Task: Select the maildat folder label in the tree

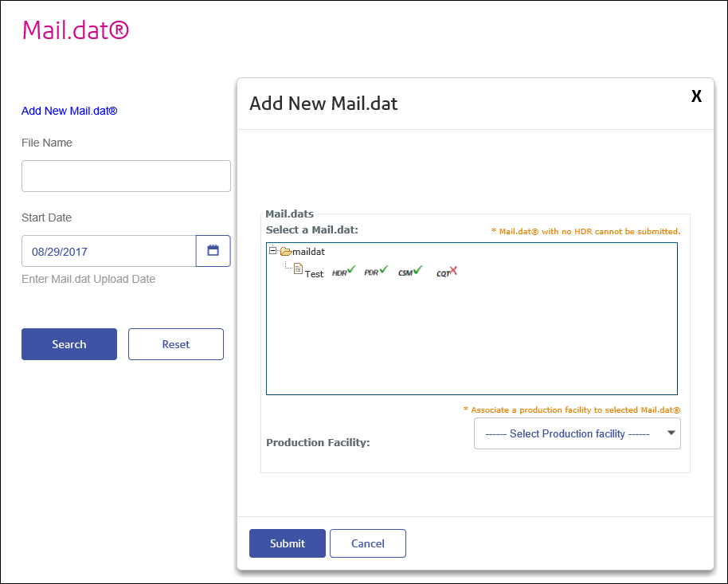Action: tap(310, 251)
